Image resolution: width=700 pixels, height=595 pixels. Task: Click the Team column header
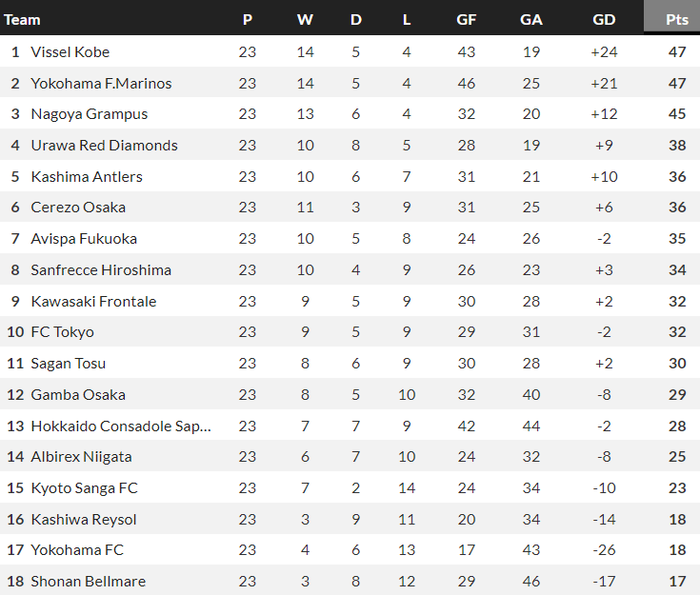click(x=23, y=19)
